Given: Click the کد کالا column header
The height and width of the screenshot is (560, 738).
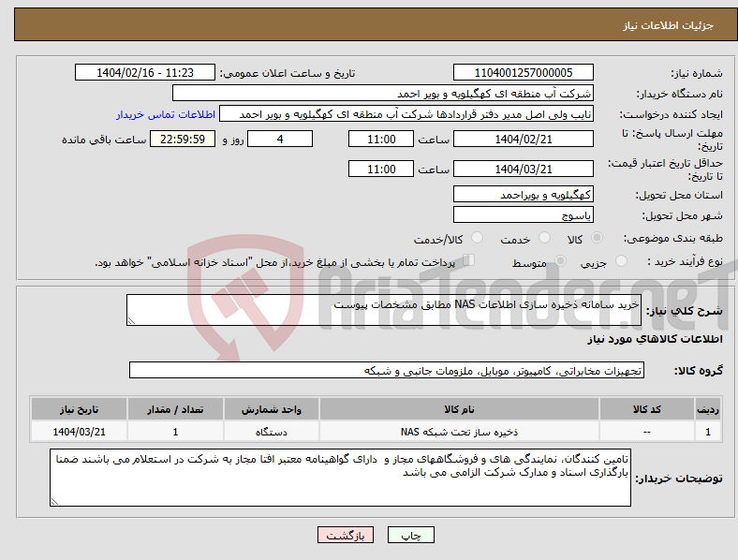Looking at the screenshot, I should (647, 409).
